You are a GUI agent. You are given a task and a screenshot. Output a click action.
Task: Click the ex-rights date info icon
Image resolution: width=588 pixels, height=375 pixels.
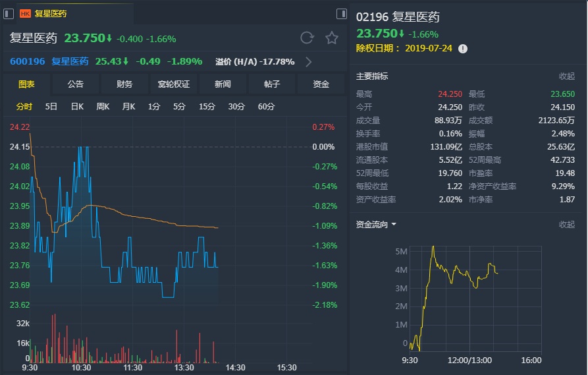[463, 49]
